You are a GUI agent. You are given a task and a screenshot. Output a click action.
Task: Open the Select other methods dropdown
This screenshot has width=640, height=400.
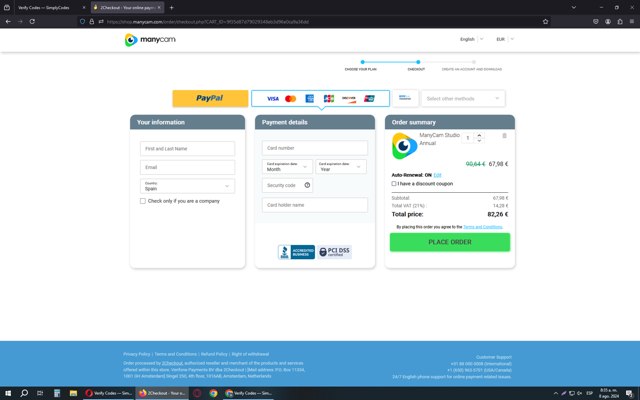(x=463, y=98)
